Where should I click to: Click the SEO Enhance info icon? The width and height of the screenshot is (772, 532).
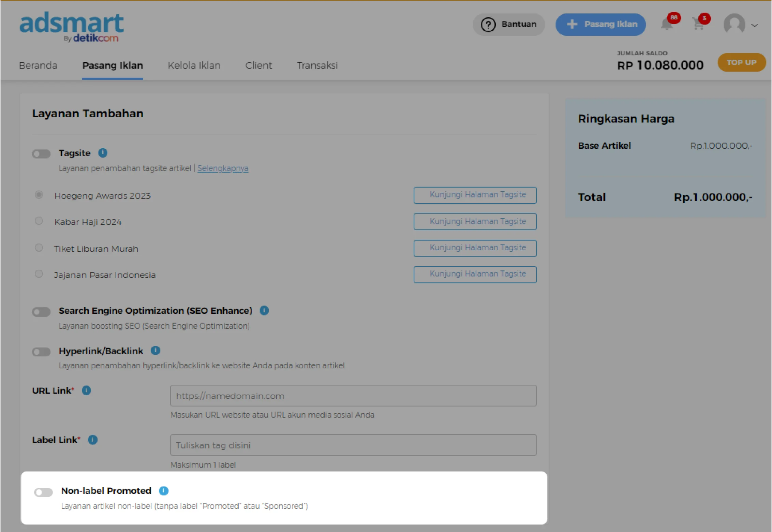[x=264, y=310]
